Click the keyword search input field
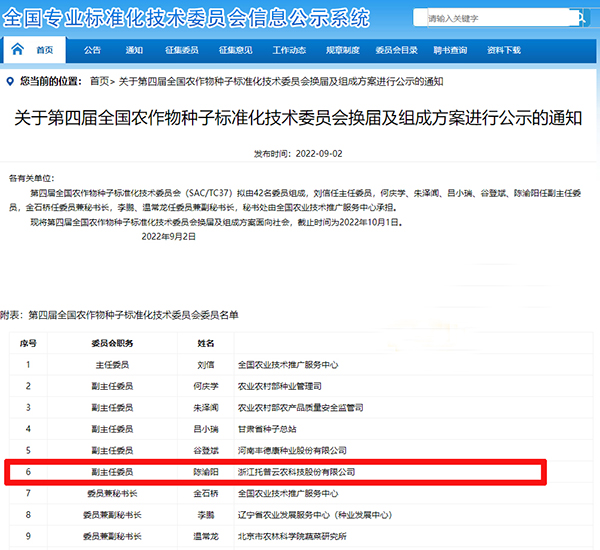The image size is (600, 550). tap(480, 18)
